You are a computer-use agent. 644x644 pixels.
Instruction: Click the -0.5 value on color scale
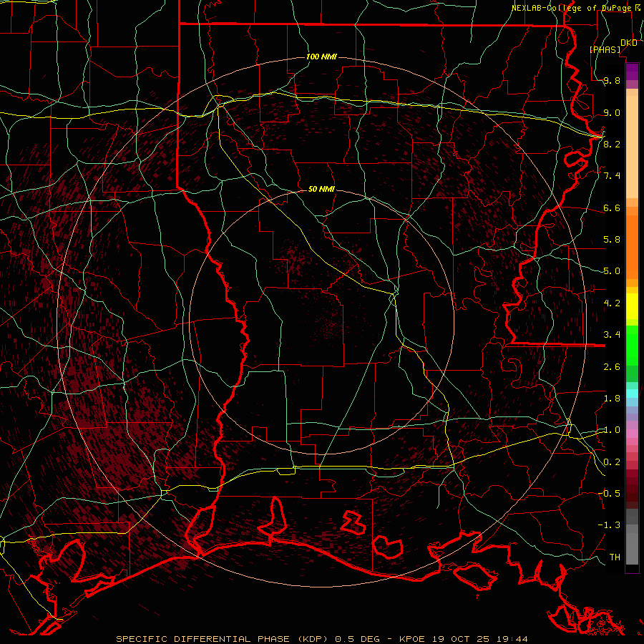tap(610, 494)
